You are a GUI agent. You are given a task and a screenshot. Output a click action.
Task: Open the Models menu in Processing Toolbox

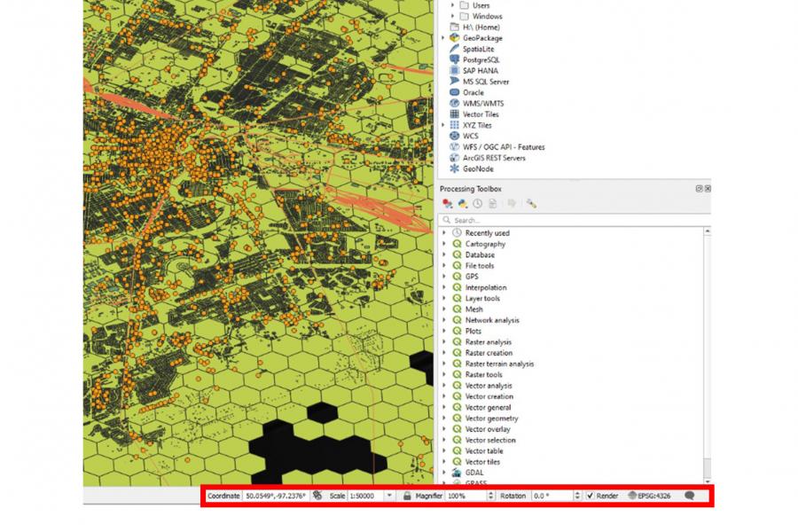(447, 203)
